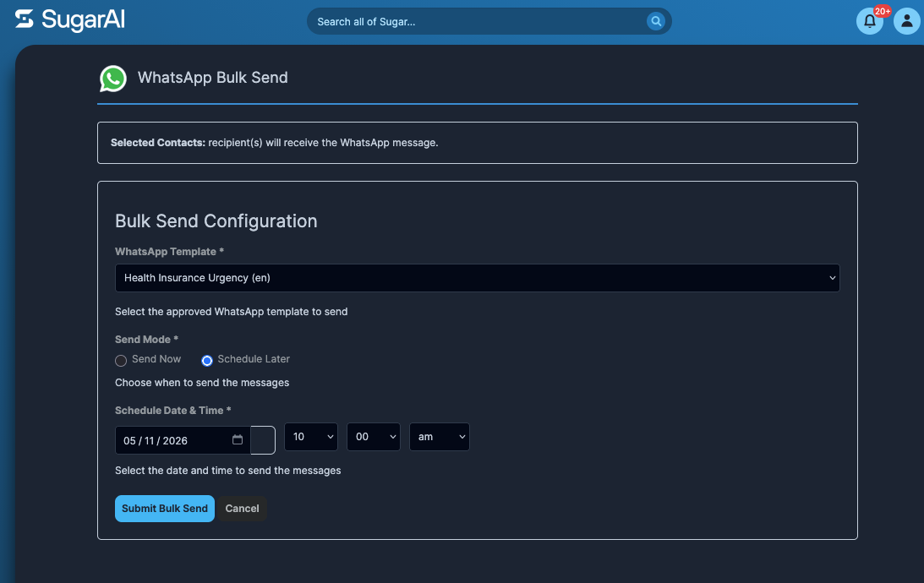Screen dimensions: 924x583
Task: Open the am/pm dropdown
Action: tap(440, 437)
